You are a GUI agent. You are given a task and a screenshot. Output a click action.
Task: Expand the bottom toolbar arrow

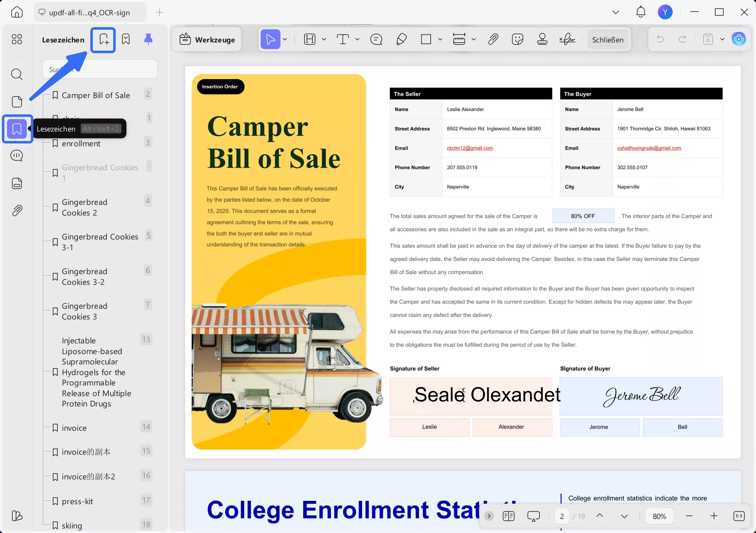pyautogui.click(x=489, y=516)
